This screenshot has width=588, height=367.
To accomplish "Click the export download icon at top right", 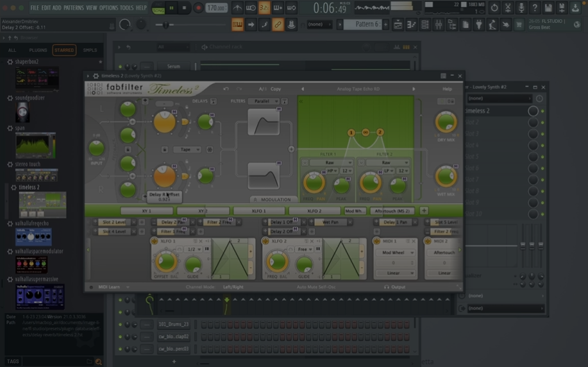I will [575, 8].
